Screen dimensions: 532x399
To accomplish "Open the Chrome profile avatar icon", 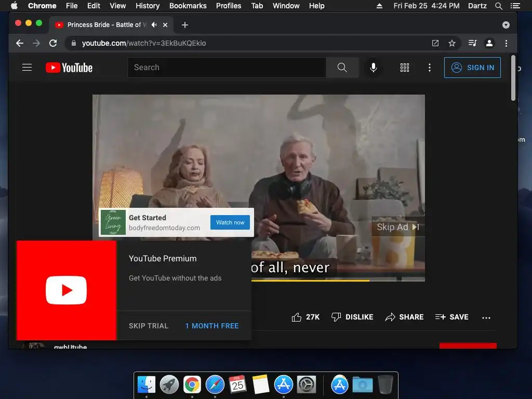I will coord(489,43).
